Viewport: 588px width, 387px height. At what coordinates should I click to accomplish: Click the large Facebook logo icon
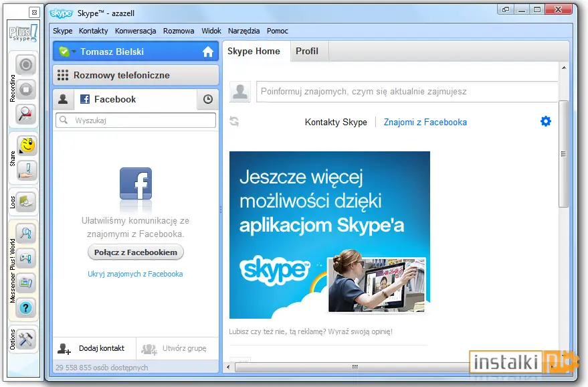point(136,183)
